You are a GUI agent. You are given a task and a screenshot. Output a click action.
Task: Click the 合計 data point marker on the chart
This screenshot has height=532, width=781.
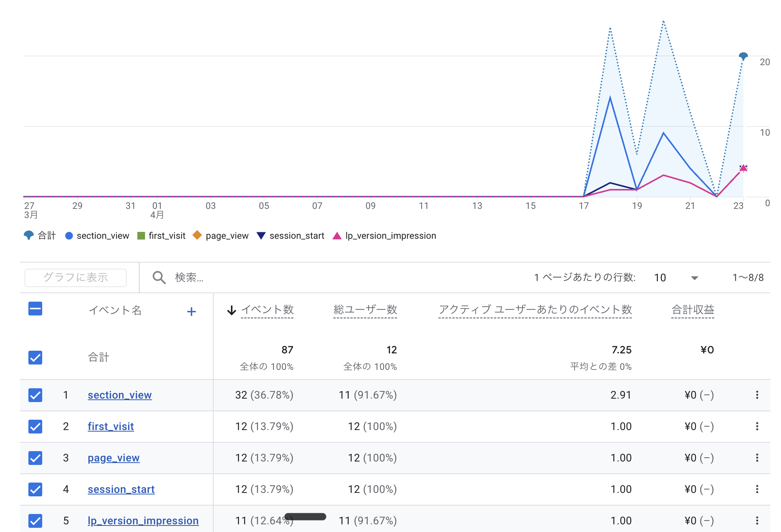743,56
